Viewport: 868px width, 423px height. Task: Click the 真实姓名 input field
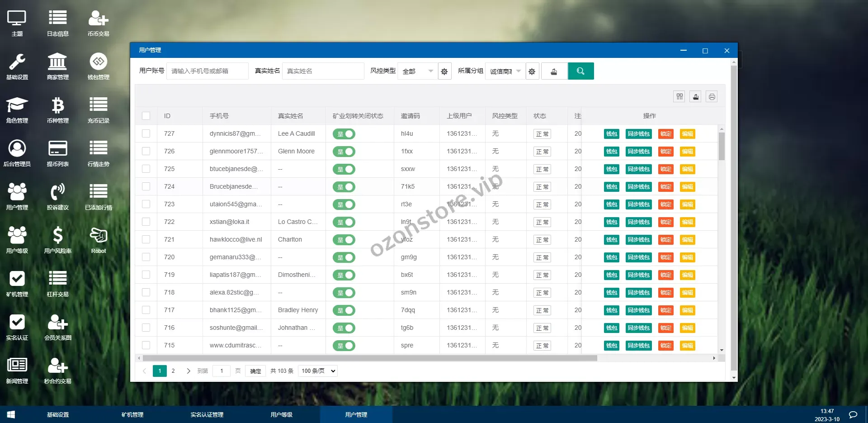click(x=323, y=71)
